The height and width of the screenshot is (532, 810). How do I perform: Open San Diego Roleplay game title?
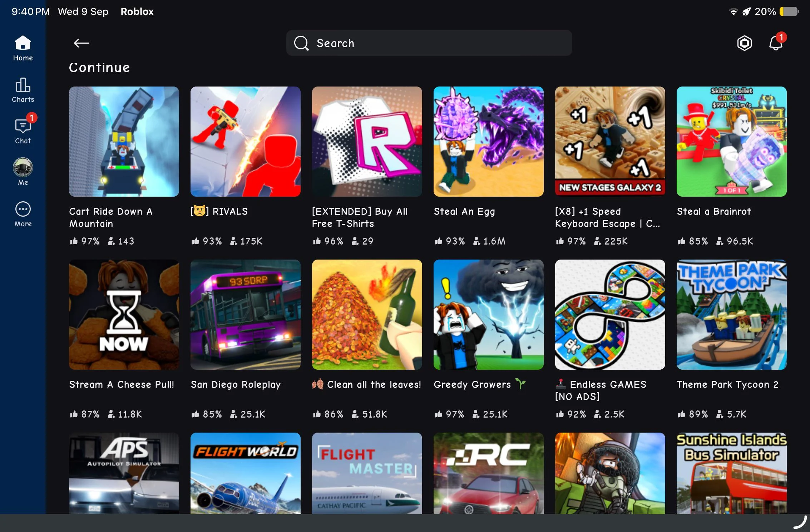236,385
